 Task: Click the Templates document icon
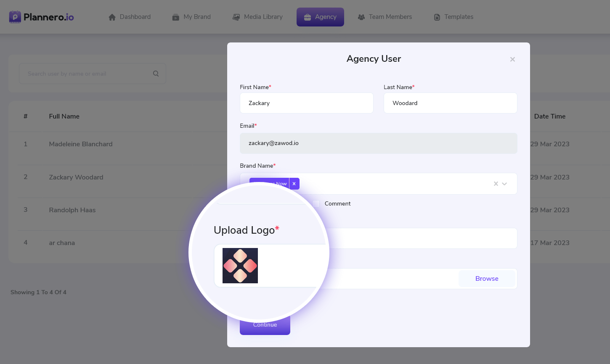[437, 17]
